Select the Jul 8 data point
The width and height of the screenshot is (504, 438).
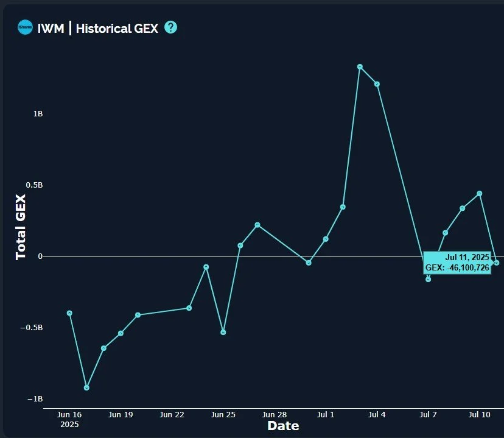click(446, 233)
